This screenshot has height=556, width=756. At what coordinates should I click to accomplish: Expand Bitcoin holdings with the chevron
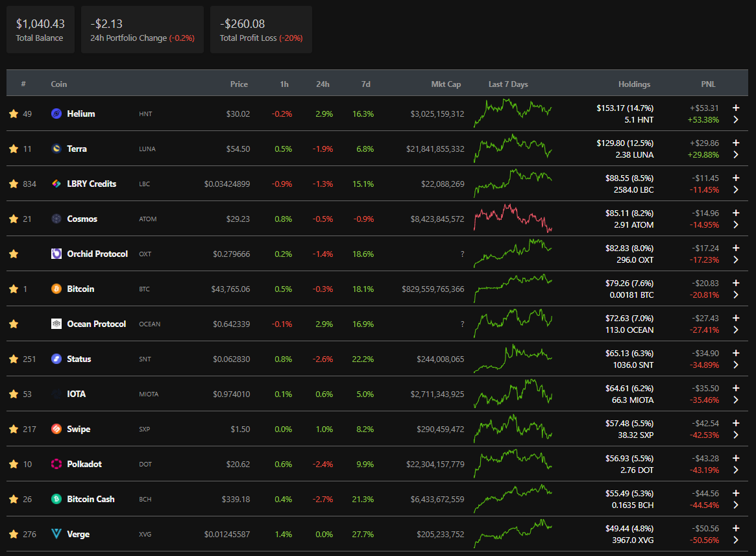pyautogui.click(x=736, y=295)
